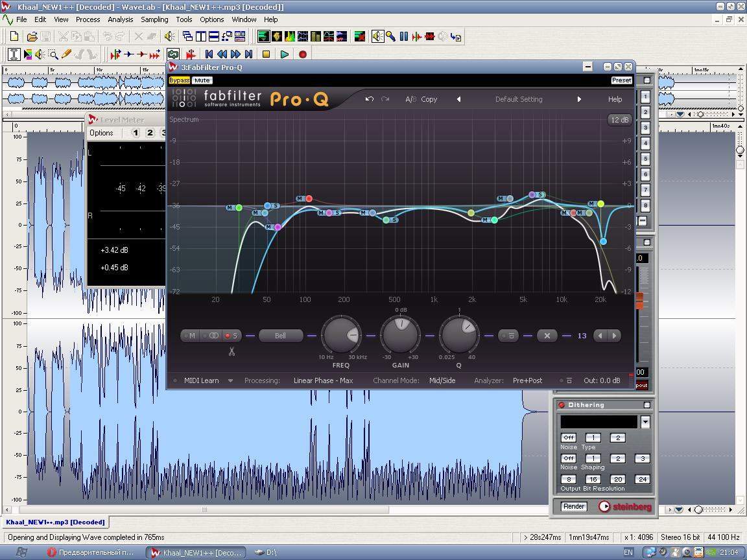Stop playback with the yellow square button

[267, 54]
